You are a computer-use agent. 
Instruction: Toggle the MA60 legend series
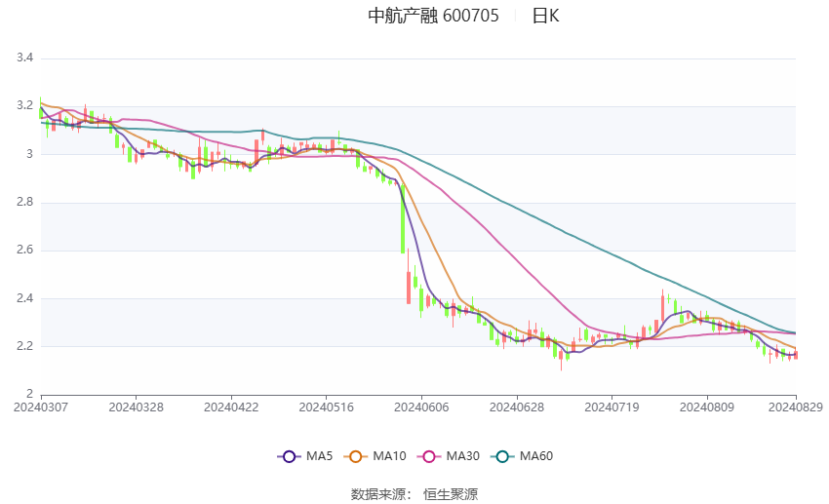pyautogui.click(x=522, y=456)
